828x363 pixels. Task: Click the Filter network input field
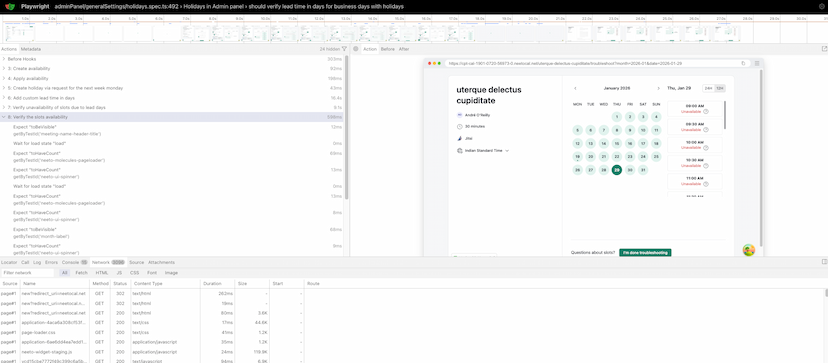tap(27, 273)
